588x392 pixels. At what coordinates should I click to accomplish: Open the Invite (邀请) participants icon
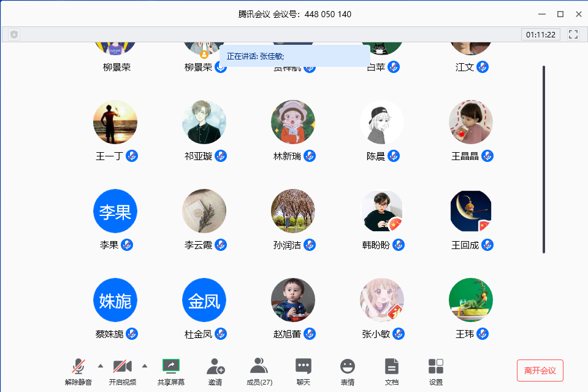pyautogui.click(x=215, y=366)
